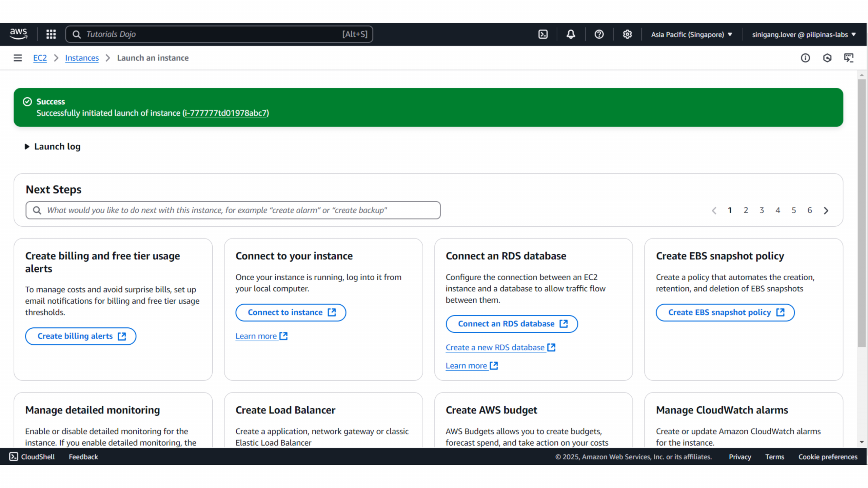Toggle the hamburger side navigation menu
The width and height of the screenshot is (868, 488).
(18, 58)
